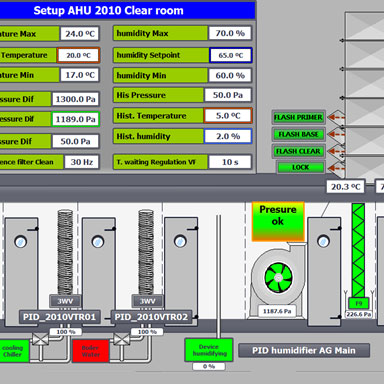Open the PID_2010VTR02 controller panel
This screenshot has height=384, width=384.
(151, 317)
